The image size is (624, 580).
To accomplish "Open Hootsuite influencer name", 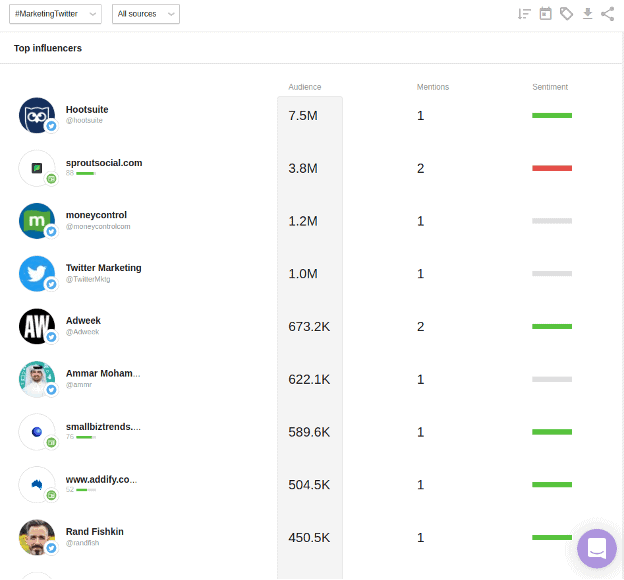I will [x=87, y=109].
